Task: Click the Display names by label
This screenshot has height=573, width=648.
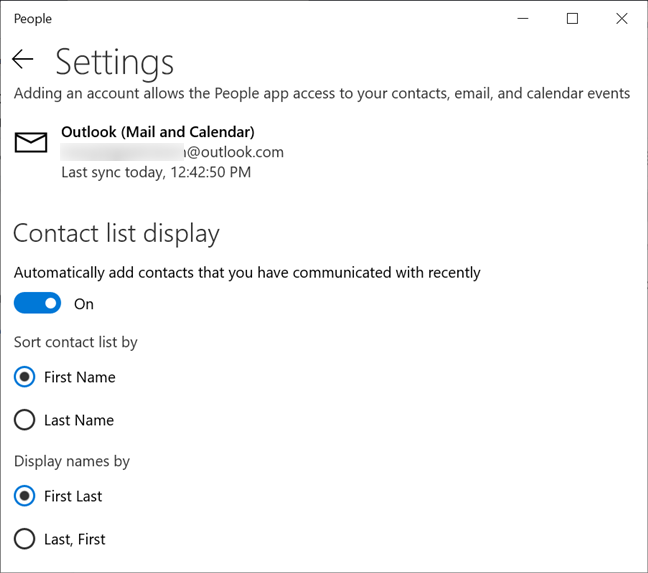Action: point(72,461)
